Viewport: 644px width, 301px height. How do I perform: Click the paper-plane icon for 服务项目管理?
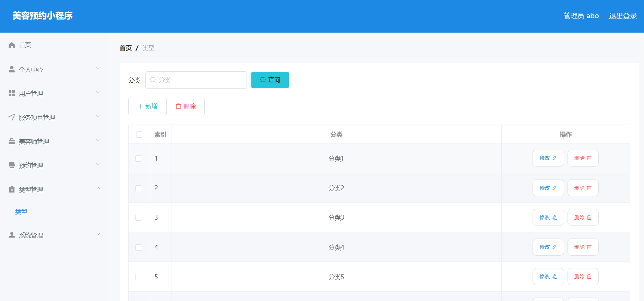pyautogui.click(x=12, y=117)
